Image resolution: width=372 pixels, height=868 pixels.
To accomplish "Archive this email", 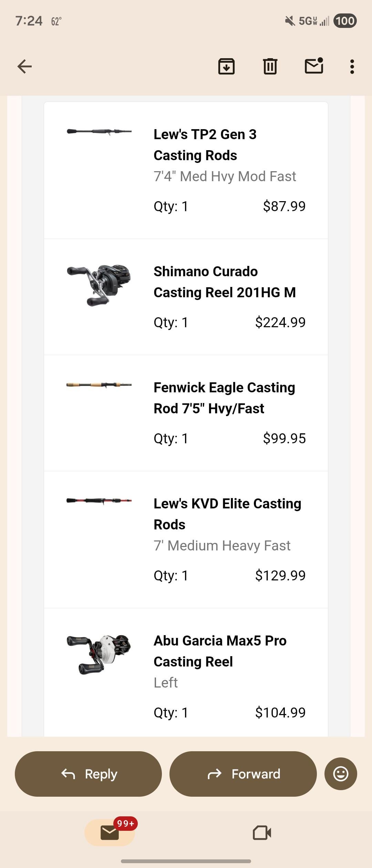I will [226, 66].
